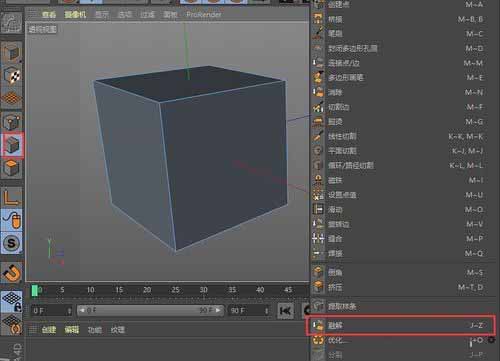
Task: Toggle the Enable Axis L-shaped icon
Action: (x=12, y=197)
